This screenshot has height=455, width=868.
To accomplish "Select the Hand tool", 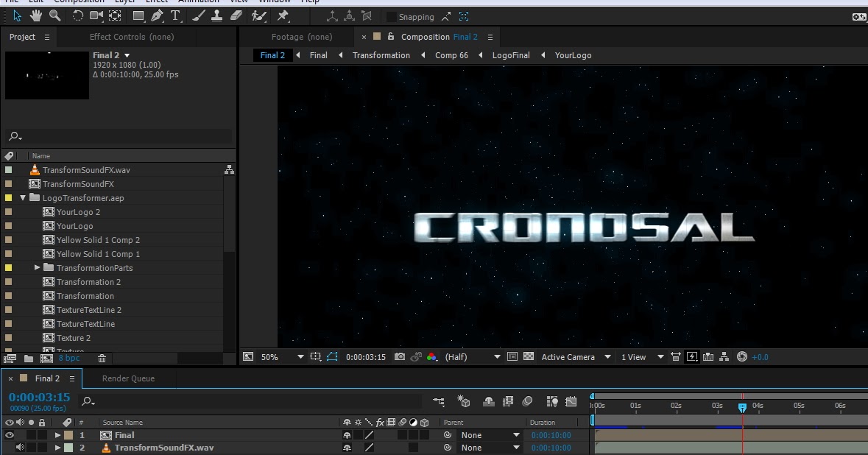I will coord(36,16).
